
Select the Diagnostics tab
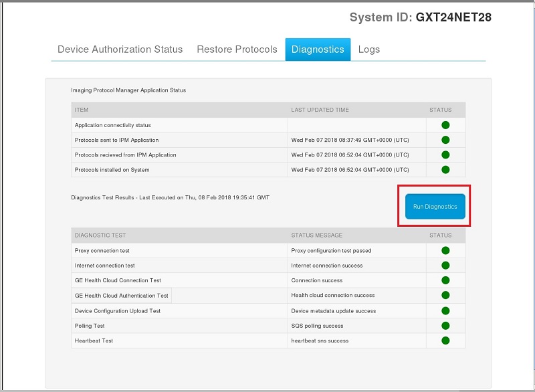click(x=318, y=50)
